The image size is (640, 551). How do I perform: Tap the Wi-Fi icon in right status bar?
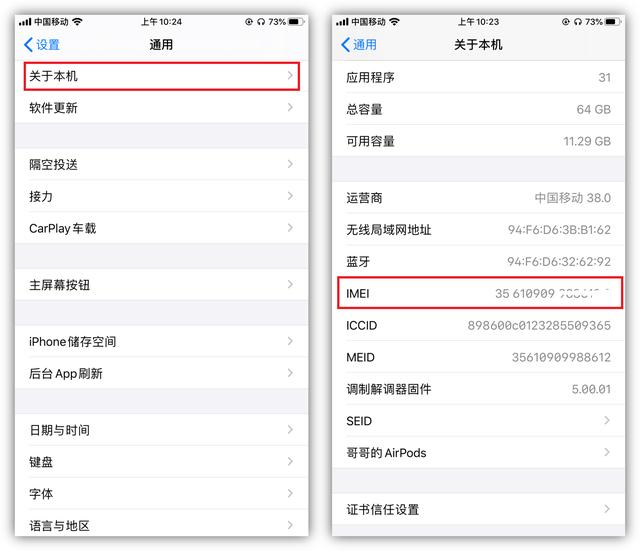click(x=394, y=22)
